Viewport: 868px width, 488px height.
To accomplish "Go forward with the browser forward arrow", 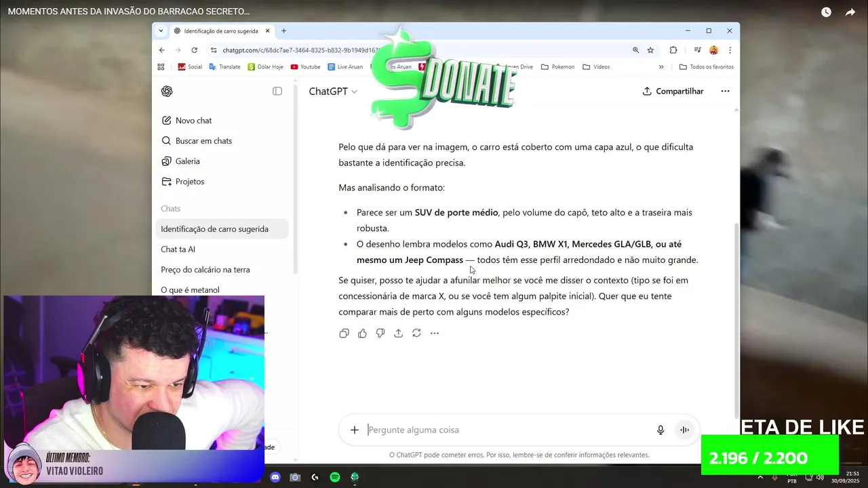I will pos(178,50).
